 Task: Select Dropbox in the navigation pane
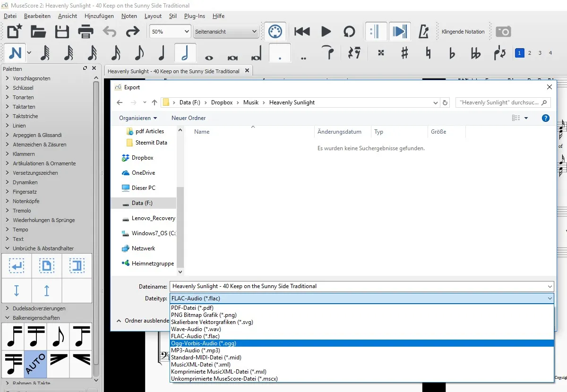tap(143, 158)
